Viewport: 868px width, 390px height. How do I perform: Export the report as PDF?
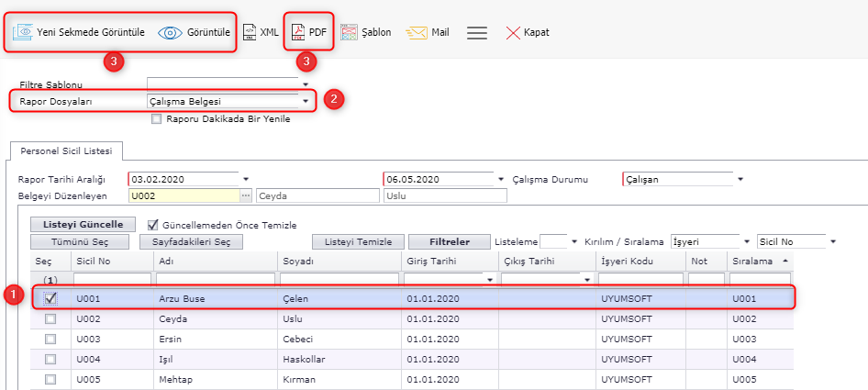point(297,32)
